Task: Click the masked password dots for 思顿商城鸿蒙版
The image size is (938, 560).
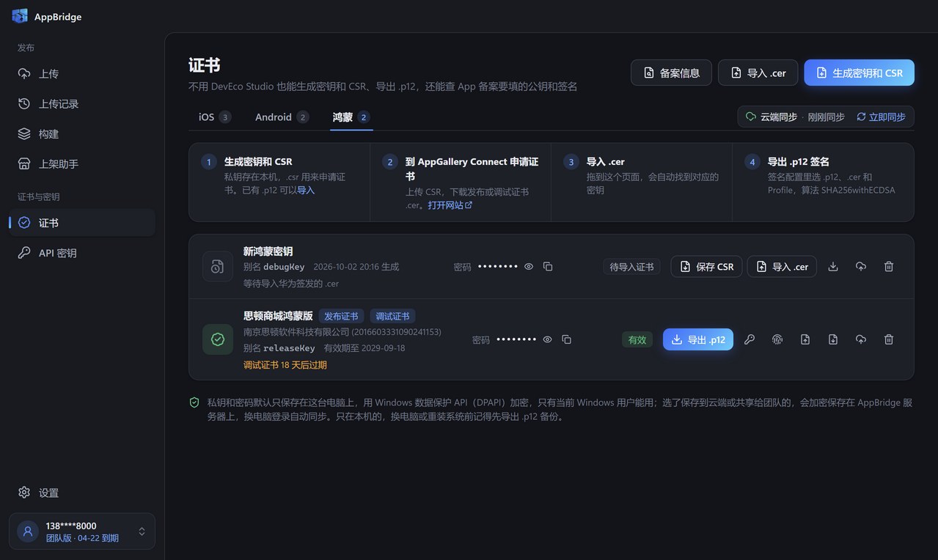Action: click(517, 339)
